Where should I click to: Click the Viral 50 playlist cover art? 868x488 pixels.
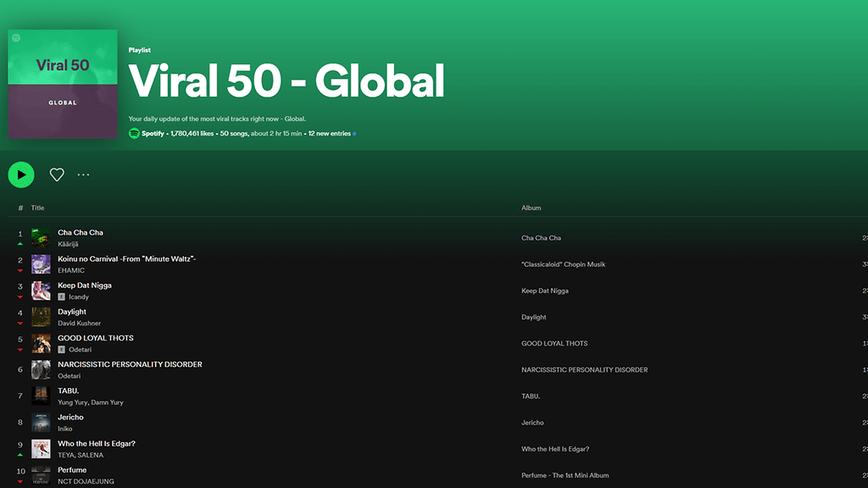point(63,84)
